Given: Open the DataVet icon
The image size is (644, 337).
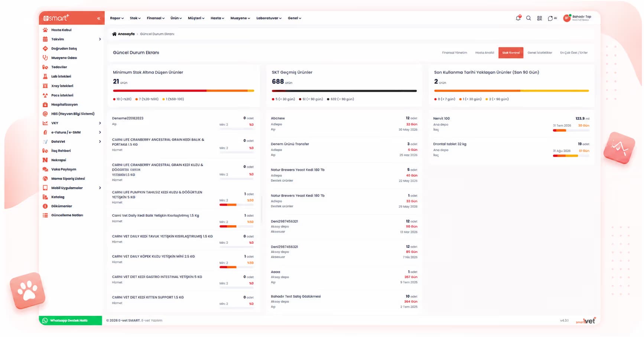Looking at the screenshot, I should (45, 142).
